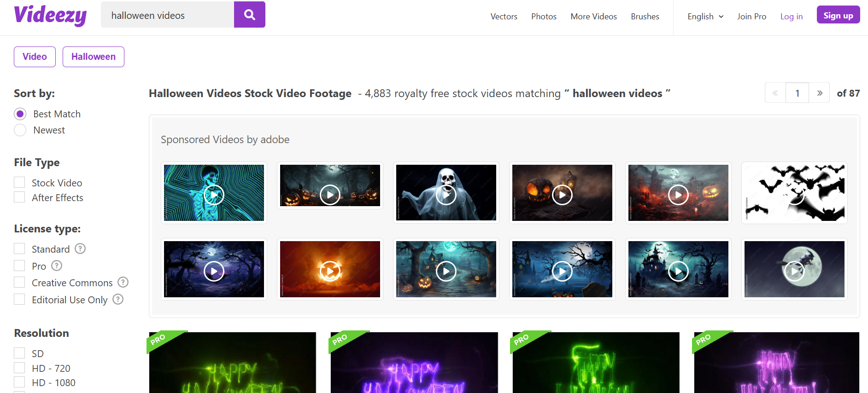Click help icon next to Standard license

click(x=80, y=249)
